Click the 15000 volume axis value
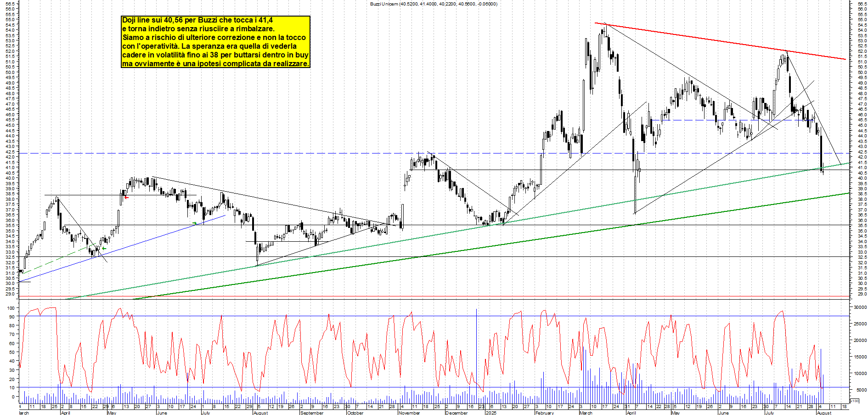 [x=860, y=357]
